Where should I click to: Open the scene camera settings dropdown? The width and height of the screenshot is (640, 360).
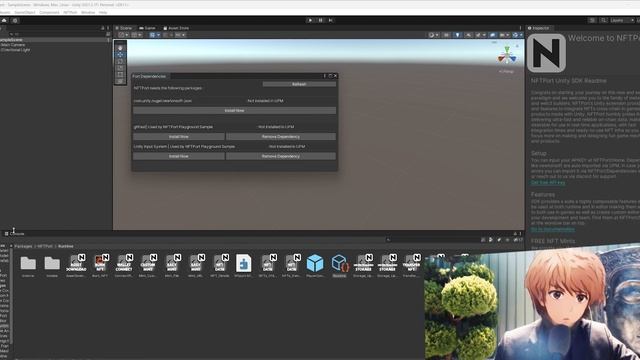[504, 35]
